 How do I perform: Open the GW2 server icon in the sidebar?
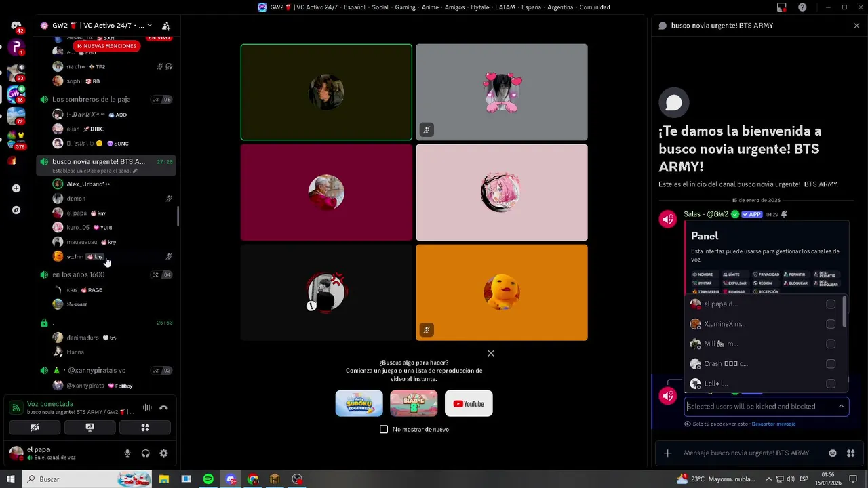pos(16,94)
